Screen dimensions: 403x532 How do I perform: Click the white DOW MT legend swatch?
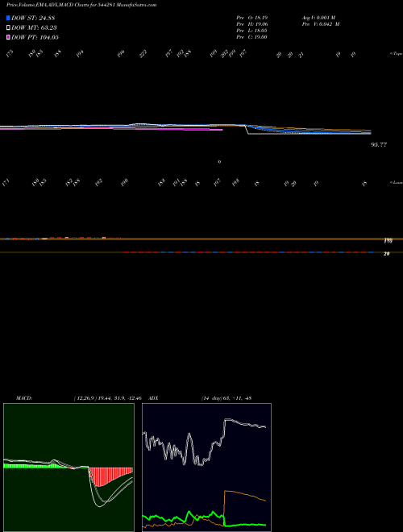click(x=8, y=28)
